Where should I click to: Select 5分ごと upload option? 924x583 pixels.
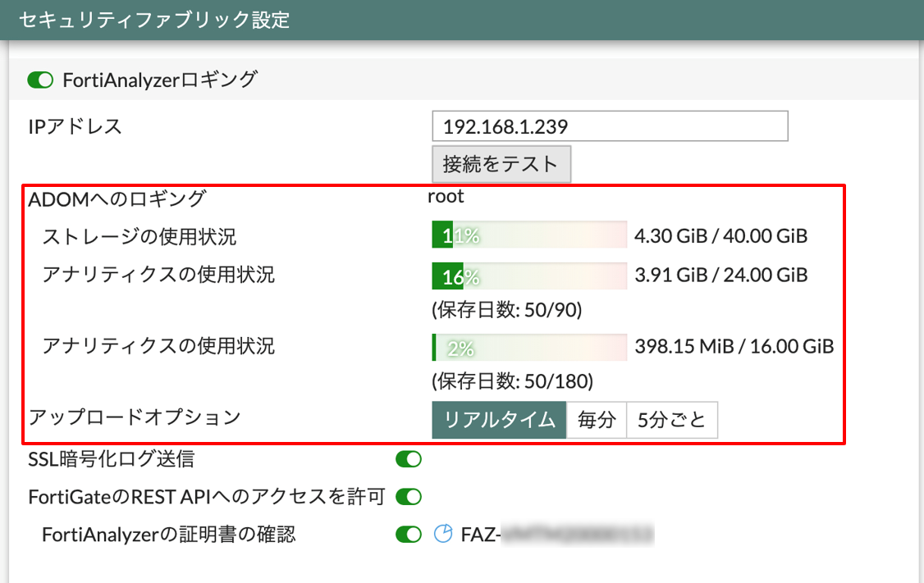(672, 420)
